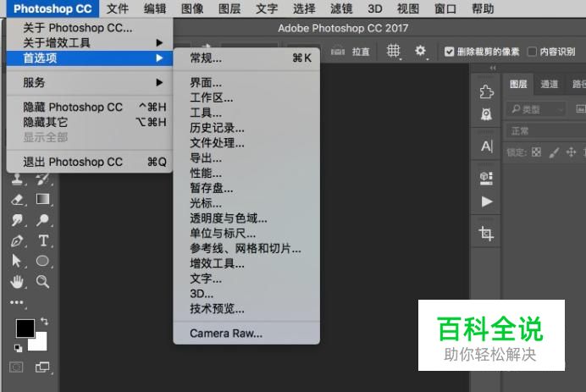Switch to the 图层 tab
586x392 pixels.
coord(518,85)
